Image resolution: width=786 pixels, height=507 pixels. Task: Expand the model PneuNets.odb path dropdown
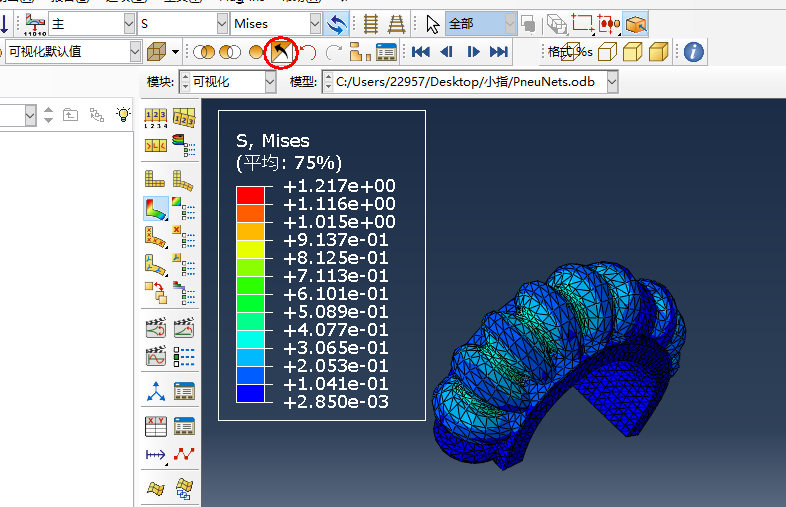tap(611, 82)
